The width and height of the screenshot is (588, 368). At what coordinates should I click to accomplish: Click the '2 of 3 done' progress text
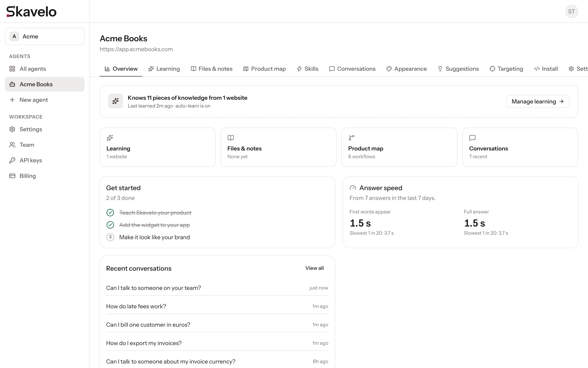[x=120, y=198]
